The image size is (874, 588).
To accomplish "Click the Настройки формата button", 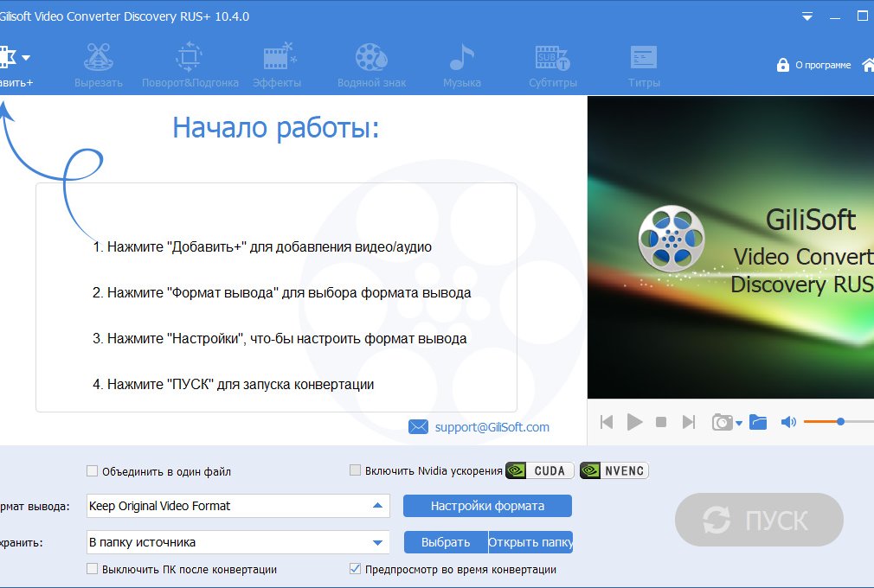I will point(488,506).
